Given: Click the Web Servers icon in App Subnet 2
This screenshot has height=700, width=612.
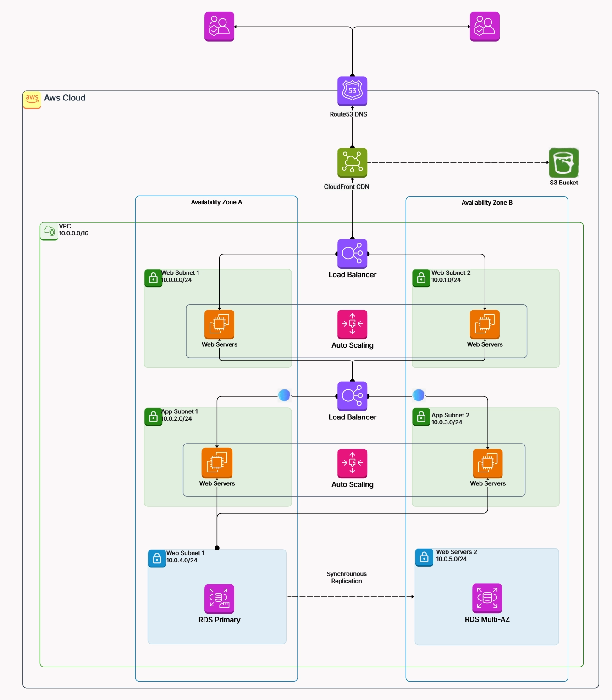Looking at the screenshot, I should (487, 464).
